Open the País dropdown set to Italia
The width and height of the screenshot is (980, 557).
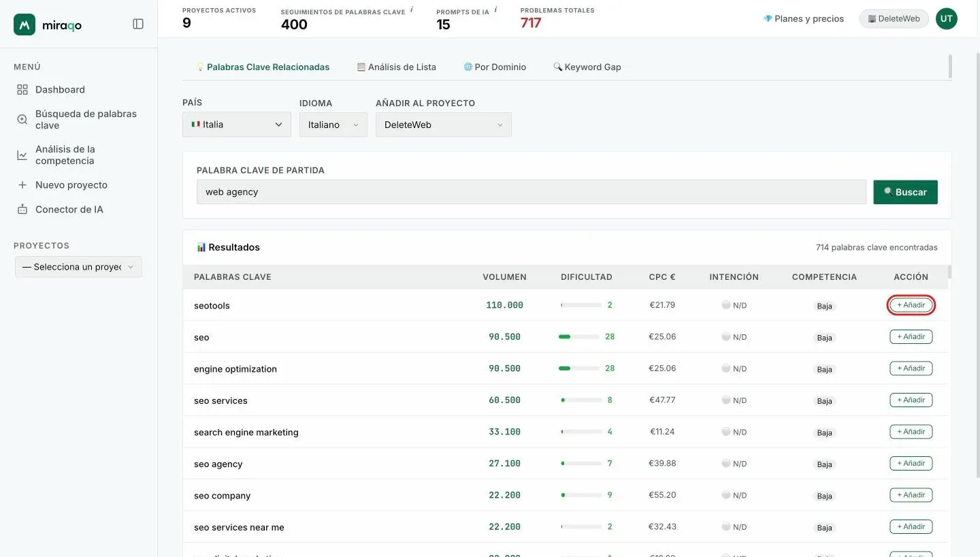[237, 125]
